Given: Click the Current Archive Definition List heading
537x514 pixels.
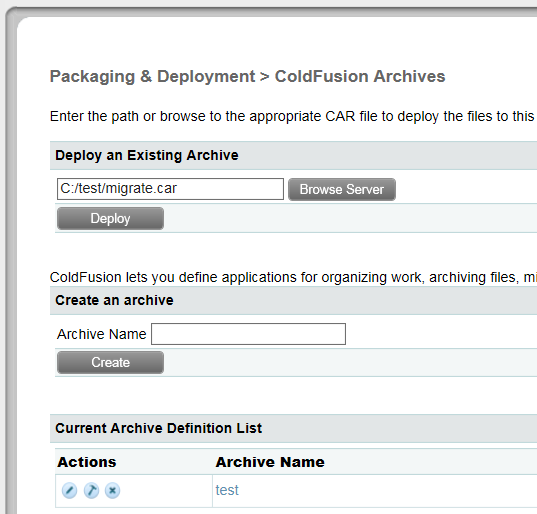Looking at the screenshot, I should click(159, 428).
